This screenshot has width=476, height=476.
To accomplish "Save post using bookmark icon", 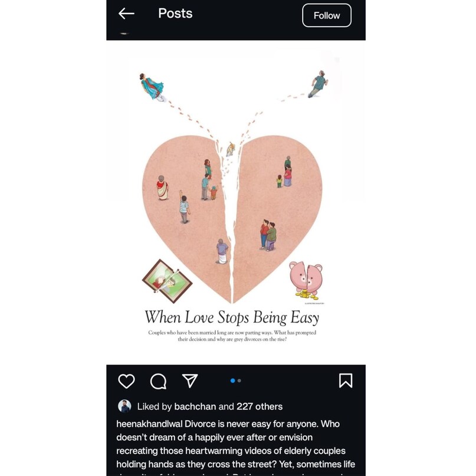I will click(346, 380).
